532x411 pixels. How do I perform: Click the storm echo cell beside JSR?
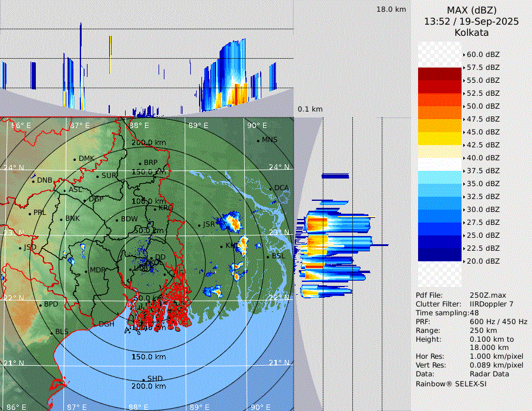[x=230, y=223]
